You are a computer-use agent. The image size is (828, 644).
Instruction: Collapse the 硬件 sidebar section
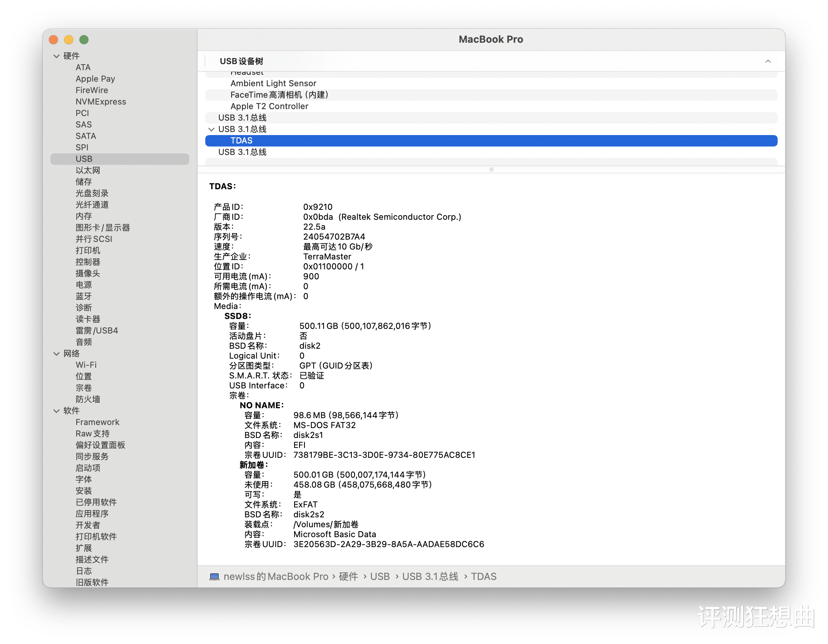pyautogui.click(x=56, y=56)
